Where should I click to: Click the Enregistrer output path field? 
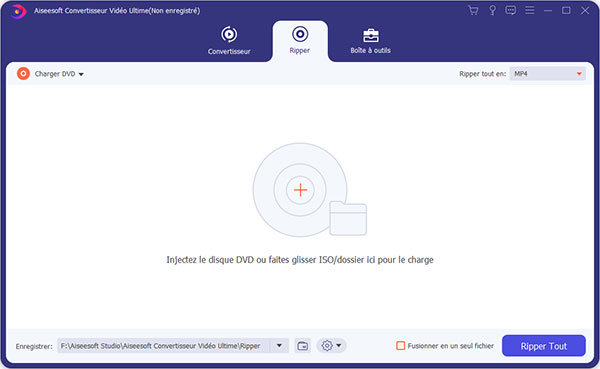coord(163,346)
